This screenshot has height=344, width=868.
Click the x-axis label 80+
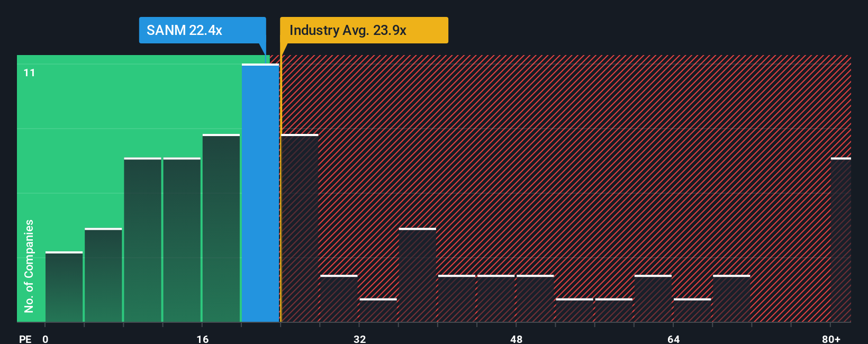point(831,339)
